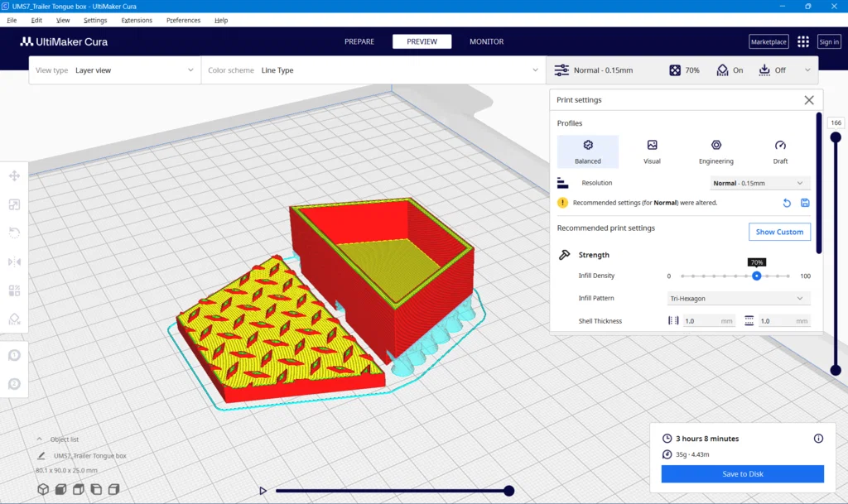
Task: Select UMS7_Trailer Tongue box in object list
Action: (89, 456)
